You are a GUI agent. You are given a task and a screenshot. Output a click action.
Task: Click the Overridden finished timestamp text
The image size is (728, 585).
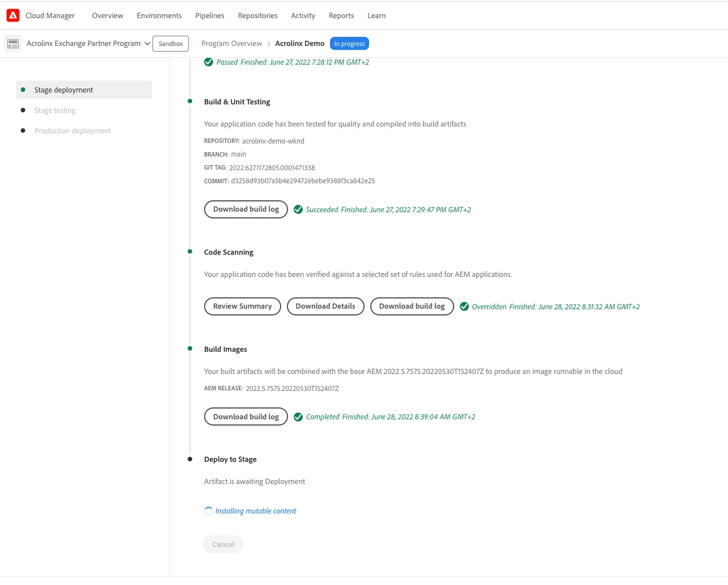tap(574, 307)
